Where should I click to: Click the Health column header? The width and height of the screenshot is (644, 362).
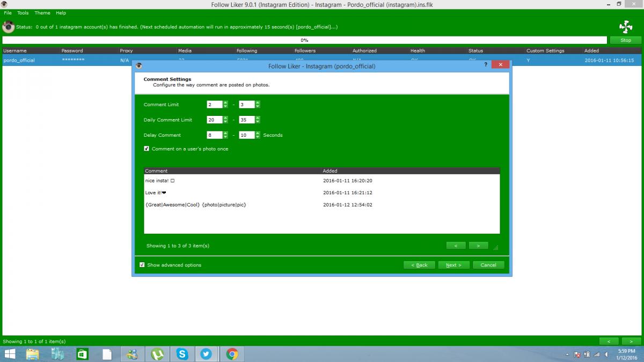tap(437, 50)
